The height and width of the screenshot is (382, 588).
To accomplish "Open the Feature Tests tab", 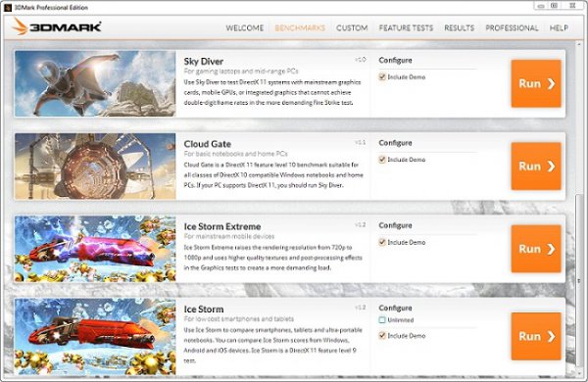I will click(x=406, y=27).
